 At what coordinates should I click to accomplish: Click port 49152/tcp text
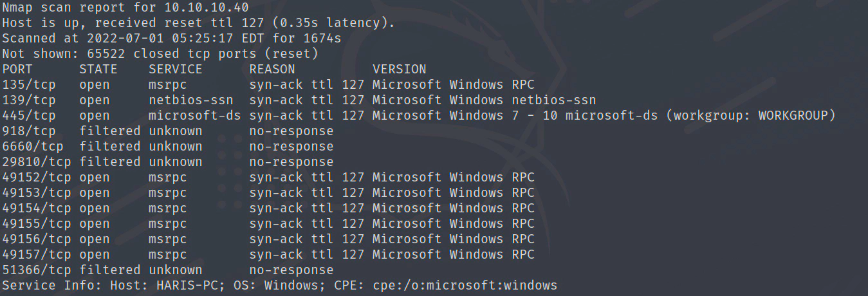pos(37,178)
